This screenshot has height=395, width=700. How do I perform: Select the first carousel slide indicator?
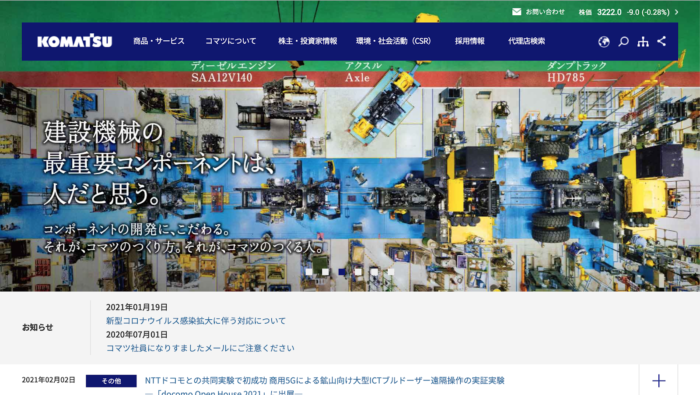(308, 271)
